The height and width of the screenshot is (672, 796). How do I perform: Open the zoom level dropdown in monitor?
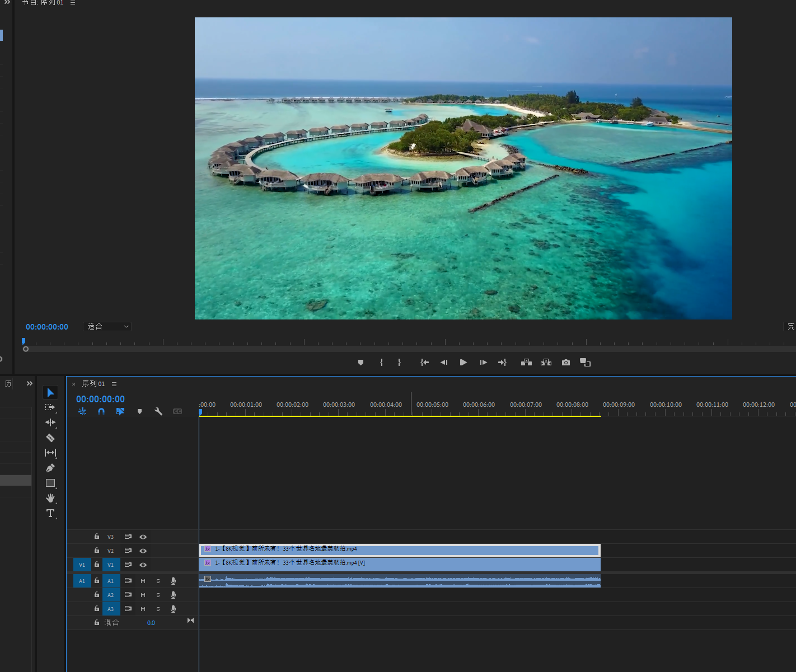[107, 326]
